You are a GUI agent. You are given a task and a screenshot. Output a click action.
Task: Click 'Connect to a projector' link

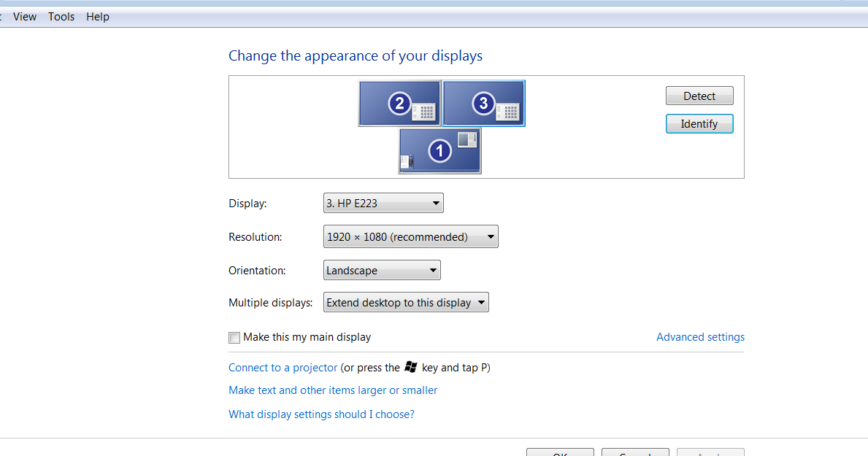(x=283, y=367)
